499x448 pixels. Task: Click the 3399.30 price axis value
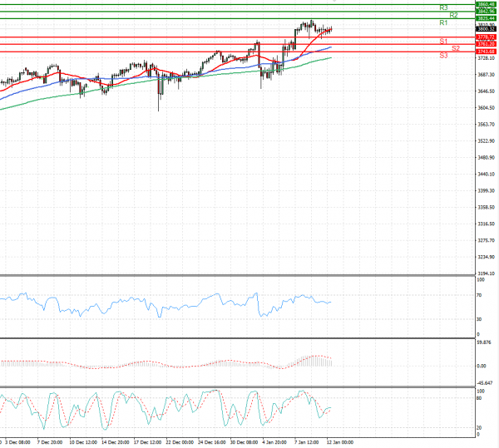click(487, 190)
